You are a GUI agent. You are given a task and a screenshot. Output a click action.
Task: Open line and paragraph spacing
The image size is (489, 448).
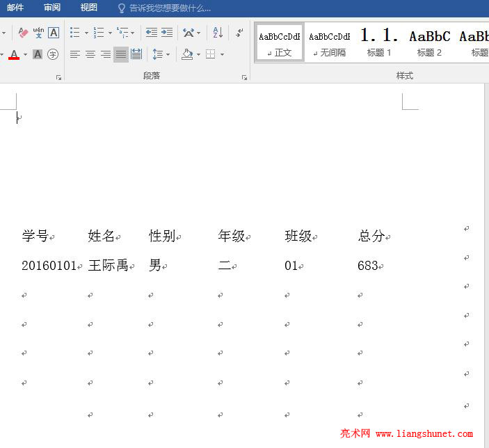tap(158, 54)
